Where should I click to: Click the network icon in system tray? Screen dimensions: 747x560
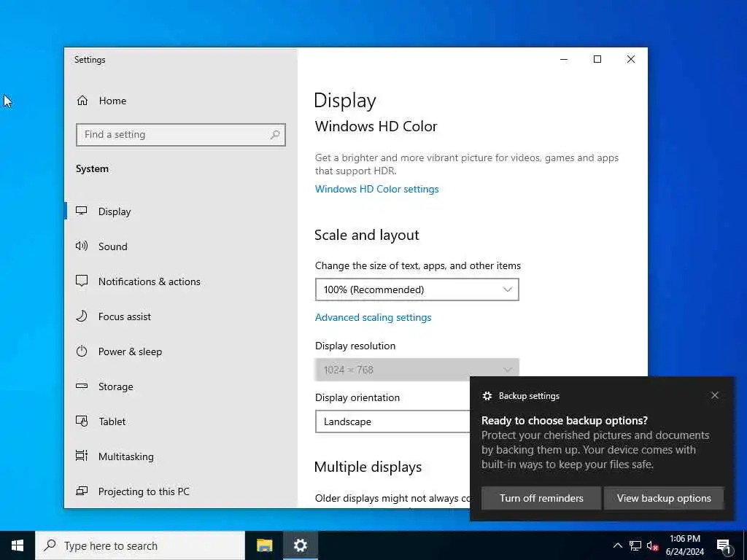pos(635,545)
